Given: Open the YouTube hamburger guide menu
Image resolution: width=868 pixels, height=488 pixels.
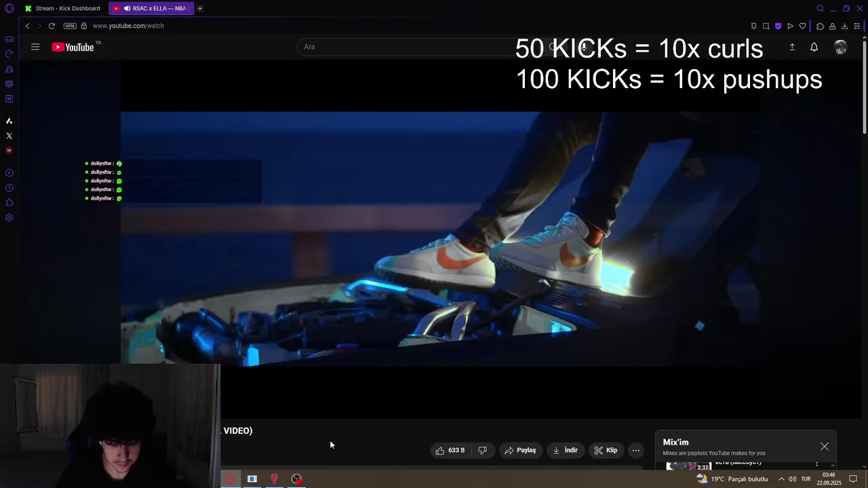Looking at the screenshot, I should (35, 47).
